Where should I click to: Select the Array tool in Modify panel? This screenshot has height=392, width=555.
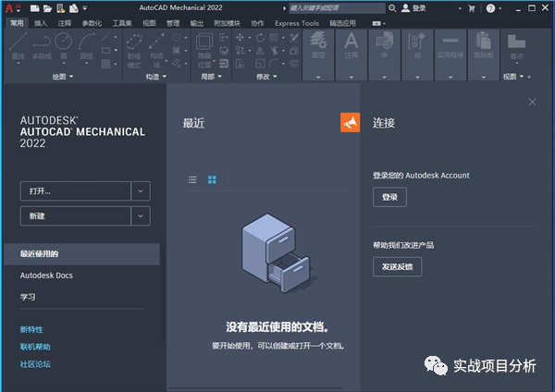(274, 38)
